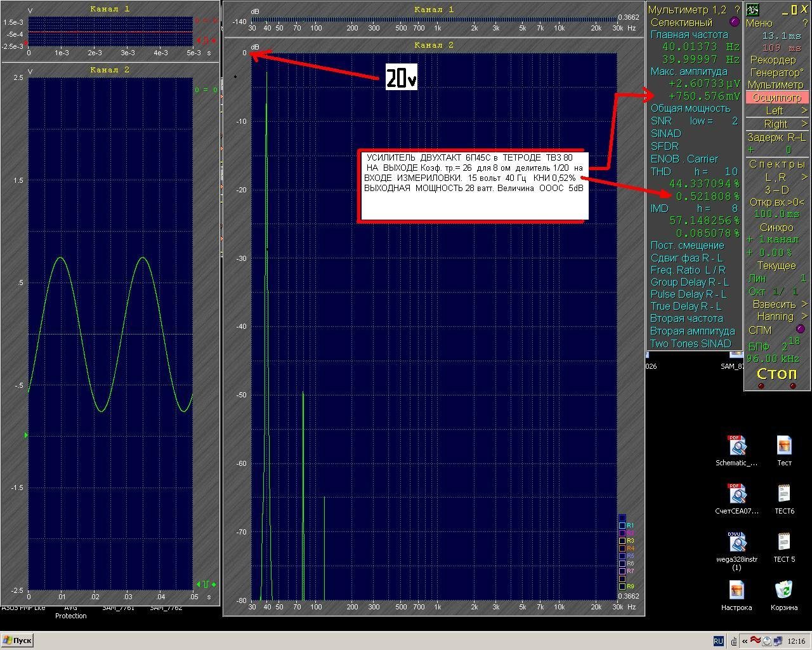Click the red wave tray icon
The width and height of the screenshot is (812, 650).
tap(756, 641)
